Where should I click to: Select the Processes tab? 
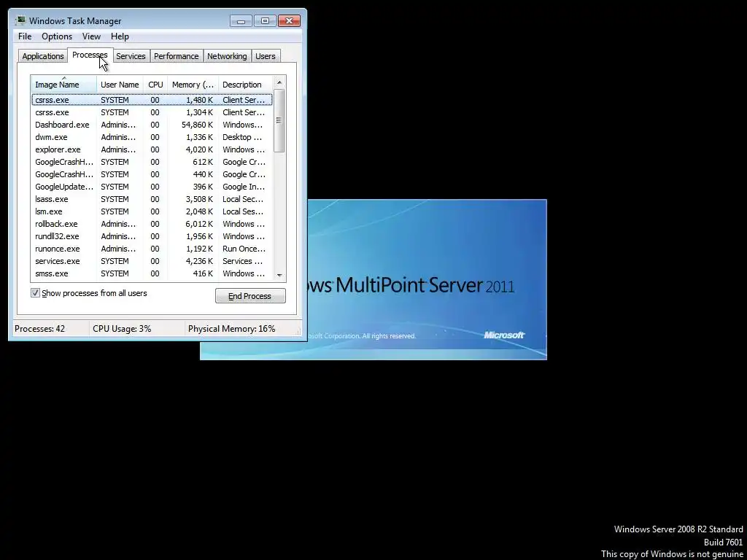(x=90, y=55)
